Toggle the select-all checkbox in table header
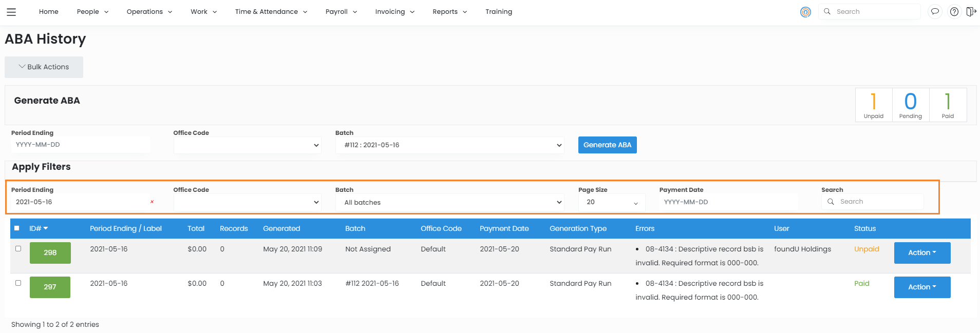This screenshot has width=980, height=333. click(17, 228)
